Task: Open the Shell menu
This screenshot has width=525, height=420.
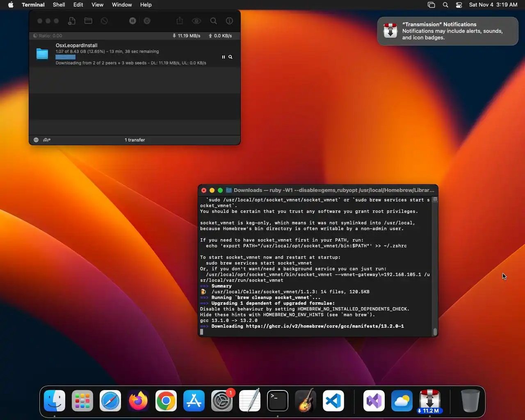Action: 59,5
